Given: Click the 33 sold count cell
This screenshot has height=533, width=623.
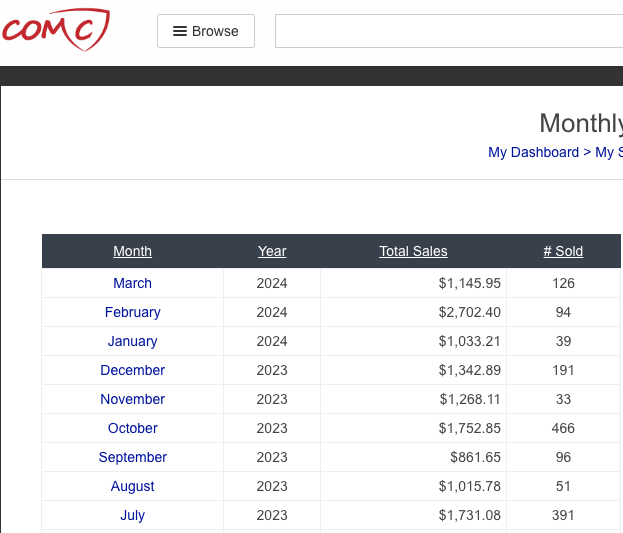Looking at the screenshot, I should [563, 399].
